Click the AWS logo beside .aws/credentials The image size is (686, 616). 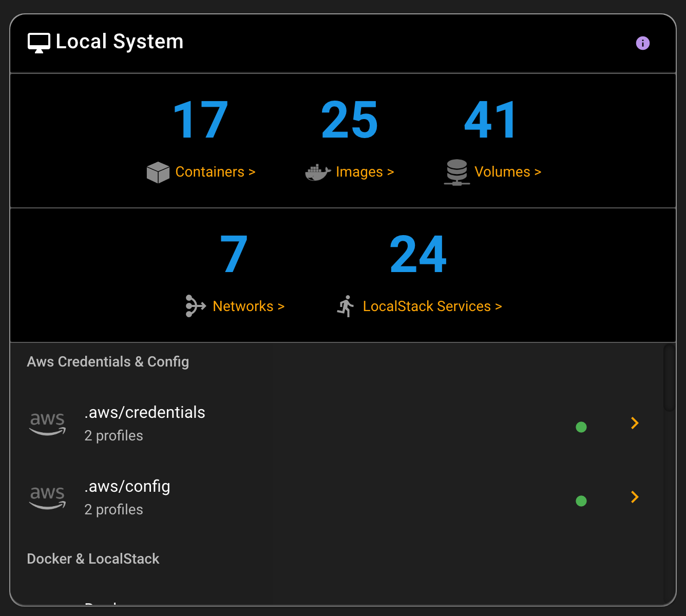pos(48,424)
